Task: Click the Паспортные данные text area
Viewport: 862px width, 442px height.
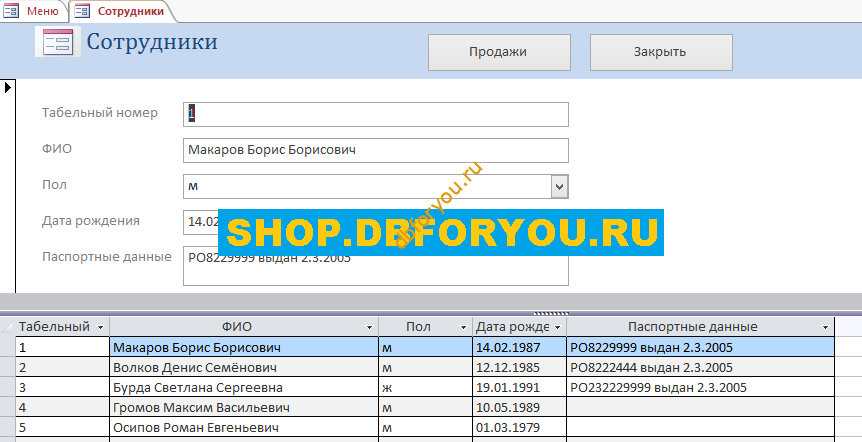Action: click(375, 266)
